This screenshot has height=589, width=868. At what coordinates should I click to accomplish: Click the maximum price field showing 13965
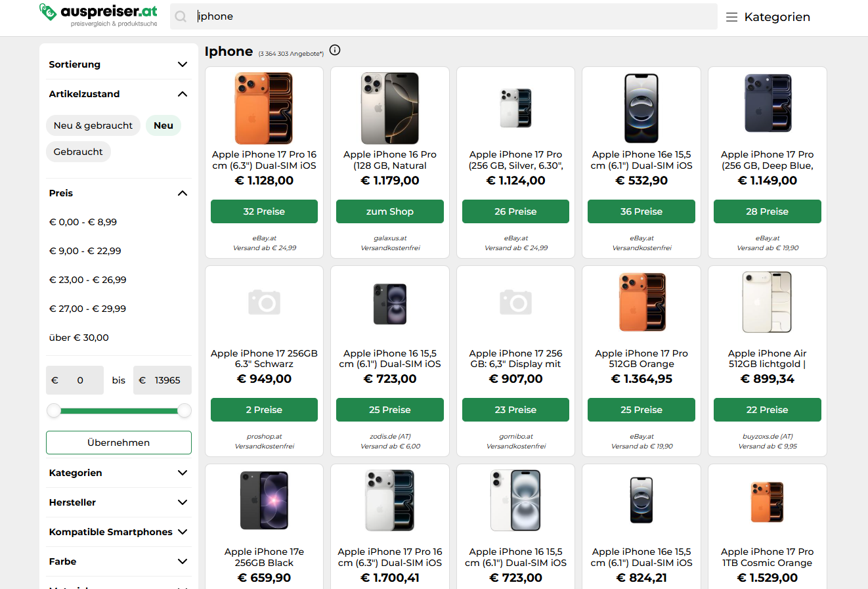[x=162, y=380]
